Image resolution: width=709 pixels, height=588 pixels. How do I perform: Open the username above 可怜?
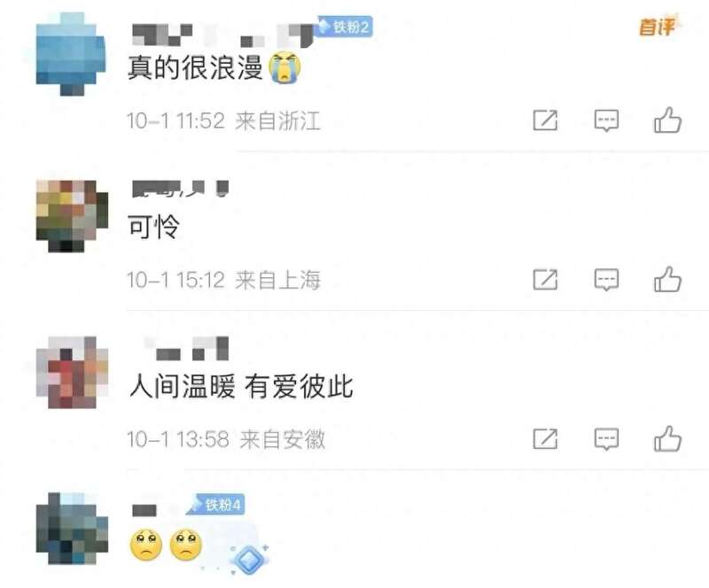point(181,189)
